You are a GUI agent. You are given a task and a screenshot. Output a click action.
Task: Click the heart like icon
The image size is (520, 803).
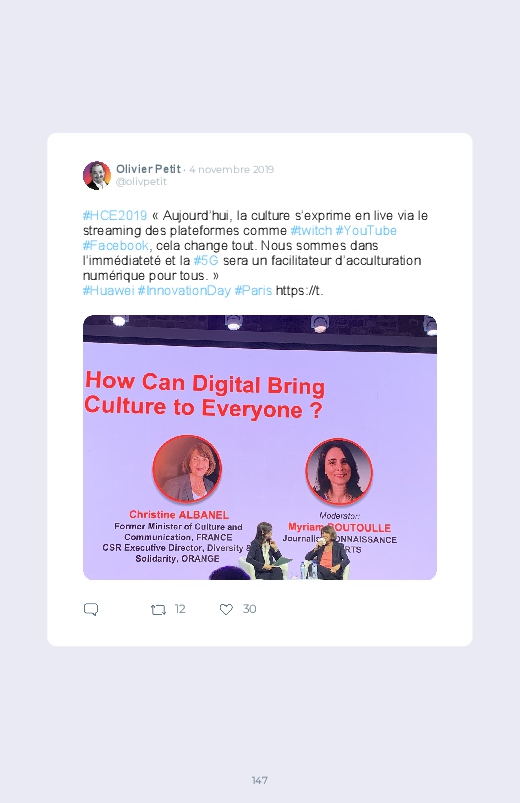pyautogui.click(x=226, y=609)
